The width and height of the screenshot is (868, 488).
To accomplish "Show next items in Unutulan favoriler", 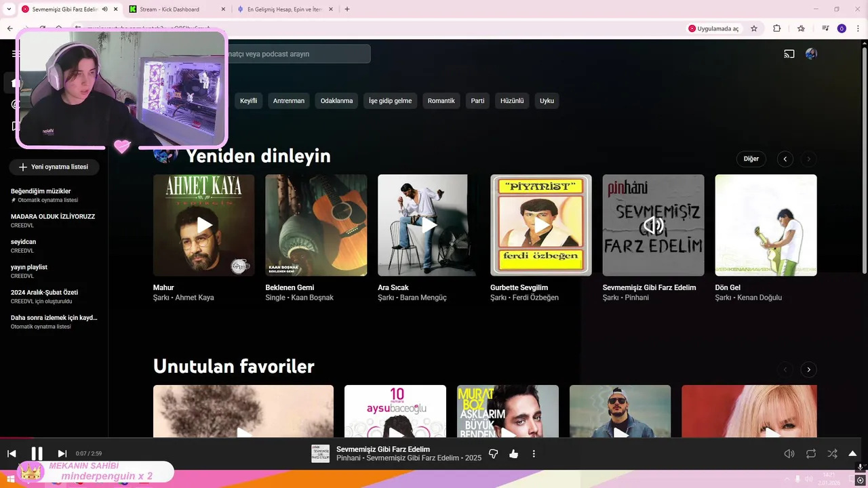I will [808, 369].
